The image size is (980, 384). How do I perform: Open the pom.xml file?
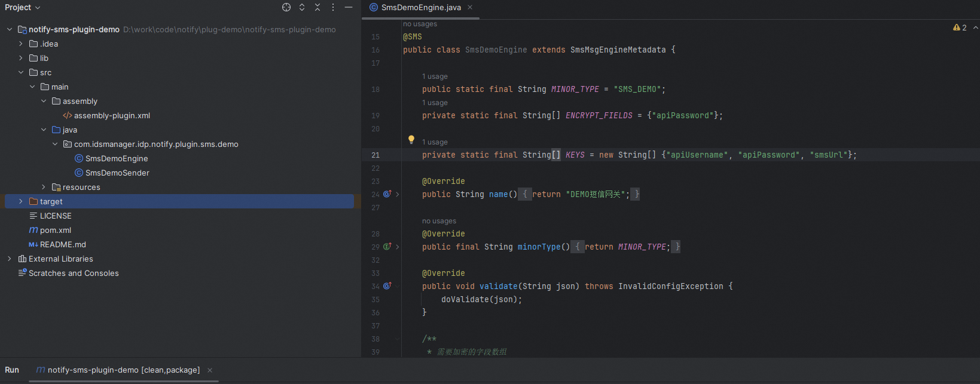coord(55,230)
